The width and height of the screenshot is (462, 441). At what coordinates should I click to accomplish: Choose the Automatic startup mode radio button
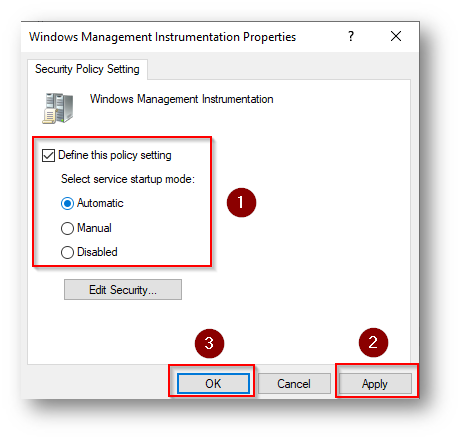coord(67,203)
